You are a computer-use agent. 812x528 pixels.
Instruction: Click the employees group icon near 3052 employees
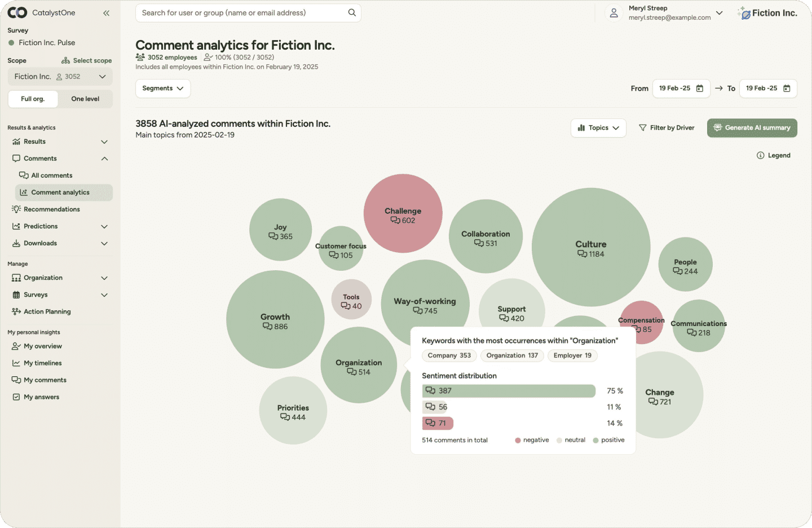140,57
